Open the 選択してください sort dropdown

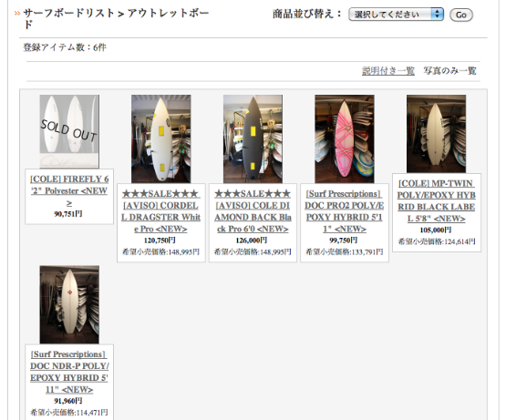tap(396, 15)
